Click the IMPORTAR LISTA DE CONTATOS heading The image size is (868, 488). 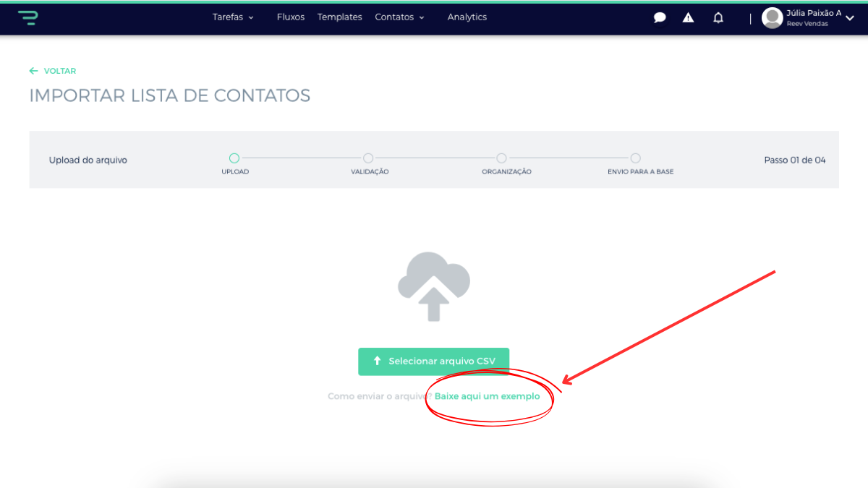[170, 95]
